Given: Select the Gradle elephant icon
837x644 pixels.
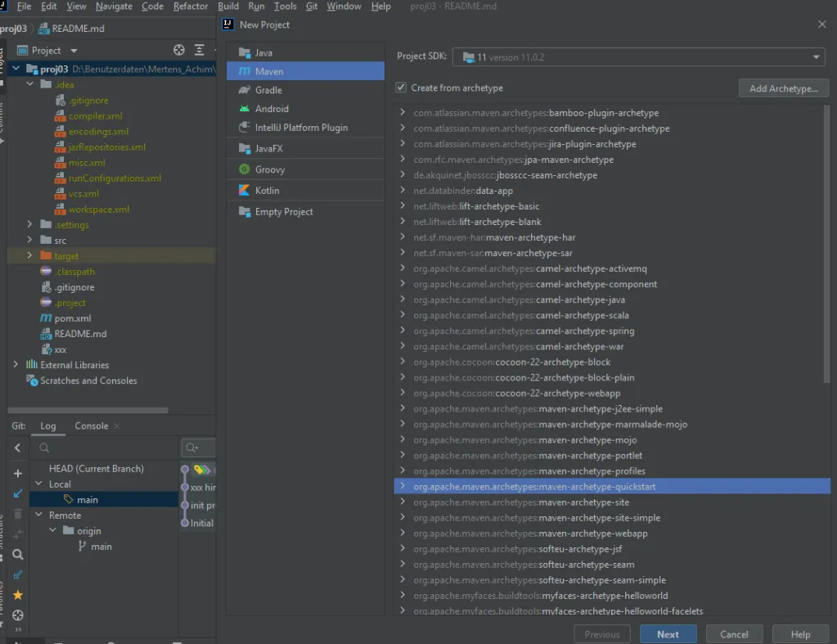Looking at the screenshot, I should pos(245,90).
